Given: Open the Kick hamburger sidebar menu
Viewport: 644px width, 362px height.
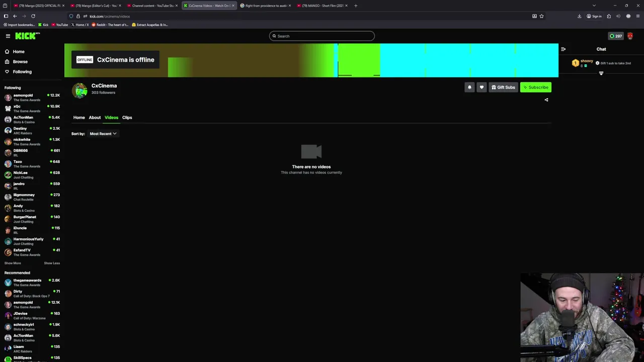Looking at the screenshot, I should [8, 36].
